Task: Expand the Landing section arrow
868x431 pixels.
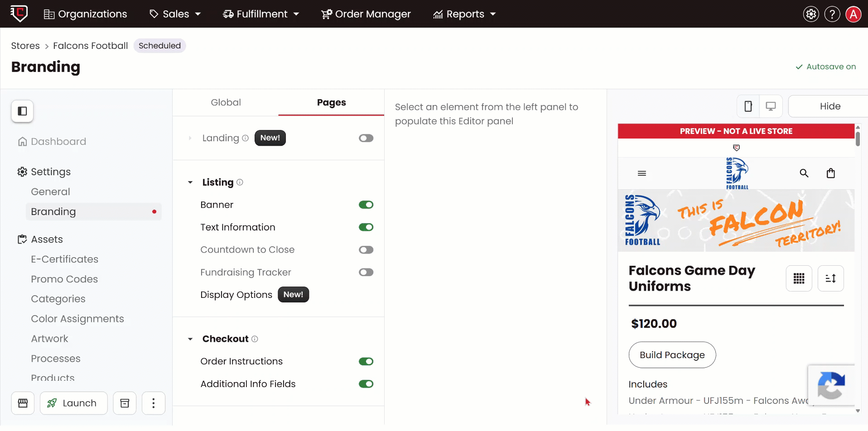Action: [x=190, y=138]
